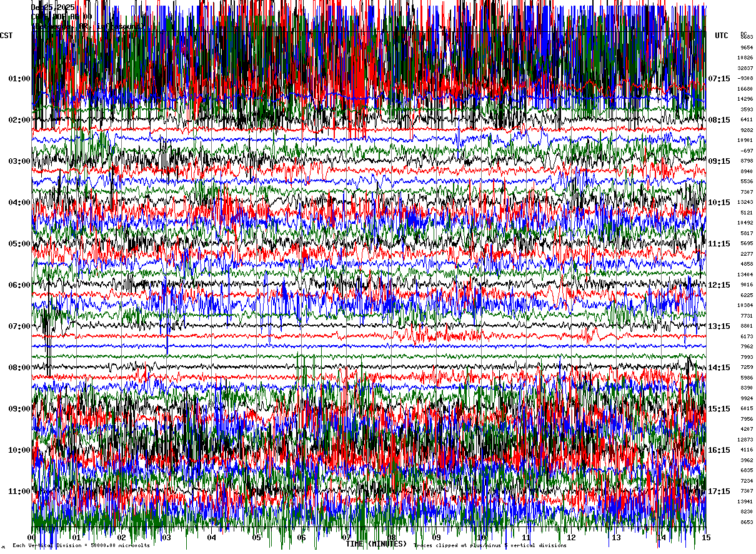The image size is (756, 554).
Task: Click the 13:15 UTC time label
Action: pyautogui.click(x=719, y=326)
